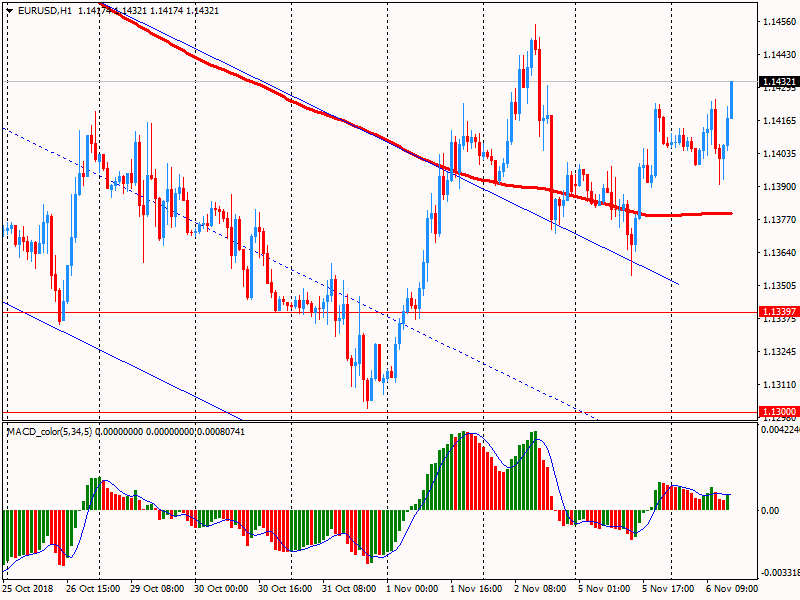Click the 26 Oct 15:00 time label

point(96,590)
